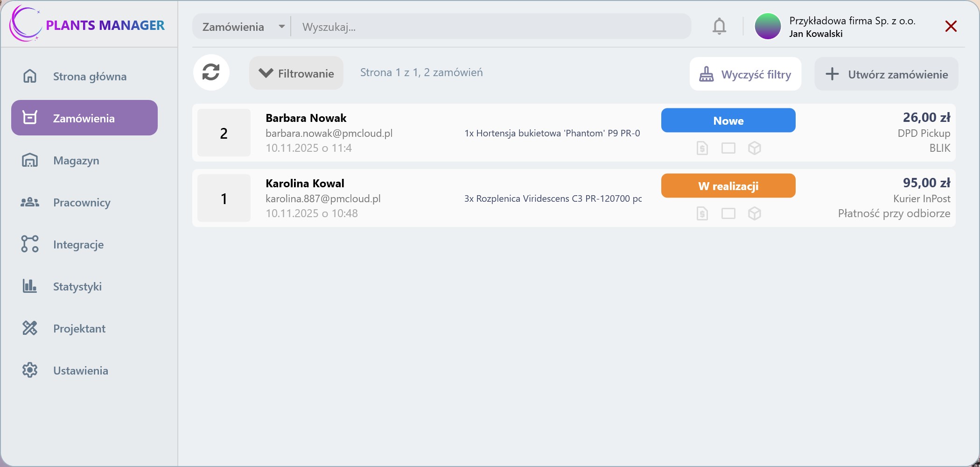
Task: Open Statystyki from the sidebar
Action: [x=77, y=286]
